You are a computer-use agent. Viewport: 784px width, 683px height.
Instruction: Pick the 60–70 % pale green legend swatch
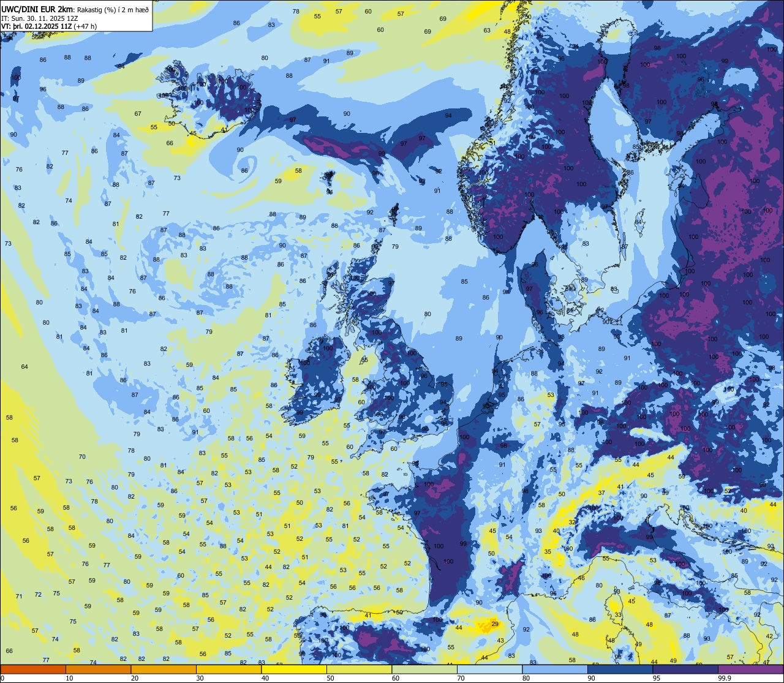click(x=424, y=669)
